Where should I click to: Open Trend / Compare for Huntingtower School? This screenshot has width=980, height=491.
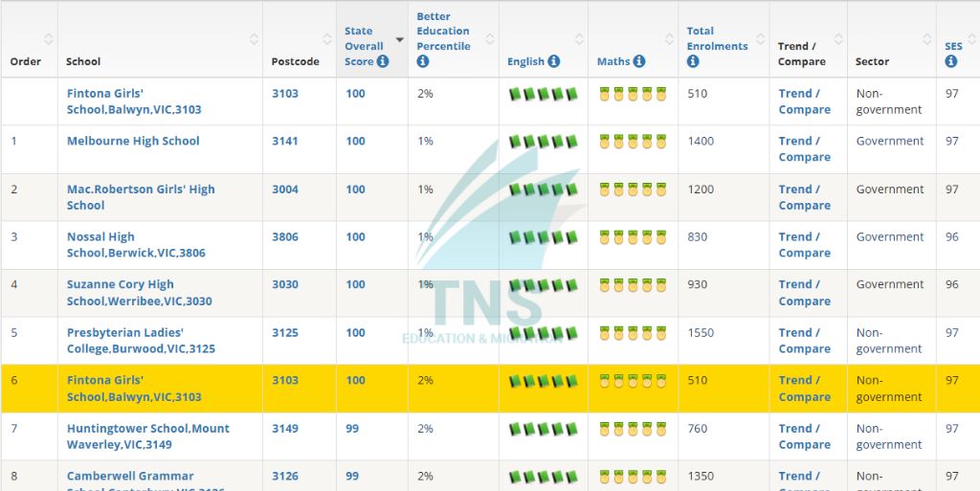pyautogui.click(x=804, y=436)
